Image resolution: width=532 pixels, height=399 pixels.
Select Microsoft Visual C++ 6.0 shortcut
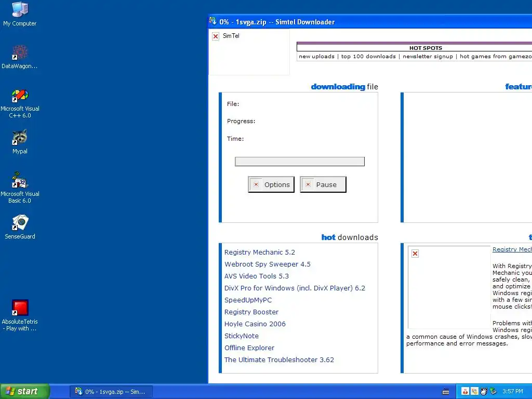tap(20, 103)
